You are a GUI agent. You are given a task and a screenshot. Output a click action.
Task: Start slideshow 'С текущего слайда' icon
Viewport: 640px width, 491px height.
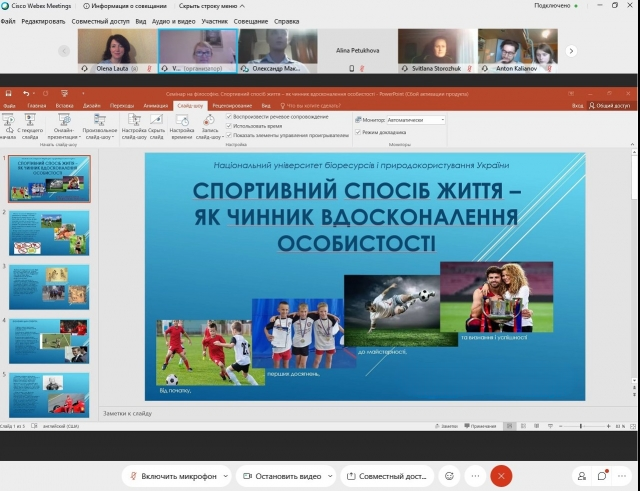[30, 124]
